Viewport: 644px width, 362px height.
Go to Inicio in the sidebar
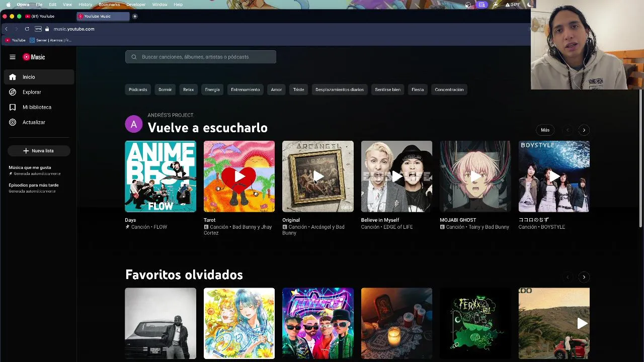39,77
